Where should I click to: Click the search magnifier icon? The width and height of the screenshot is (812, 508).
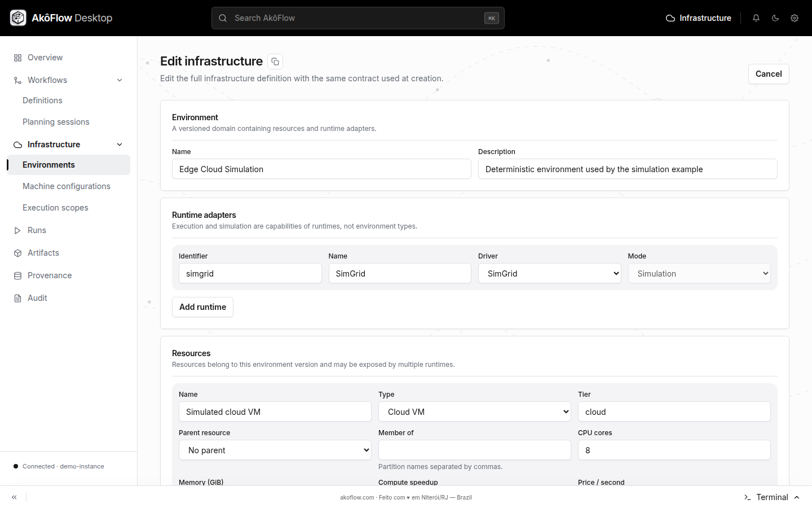coord(223,18)
